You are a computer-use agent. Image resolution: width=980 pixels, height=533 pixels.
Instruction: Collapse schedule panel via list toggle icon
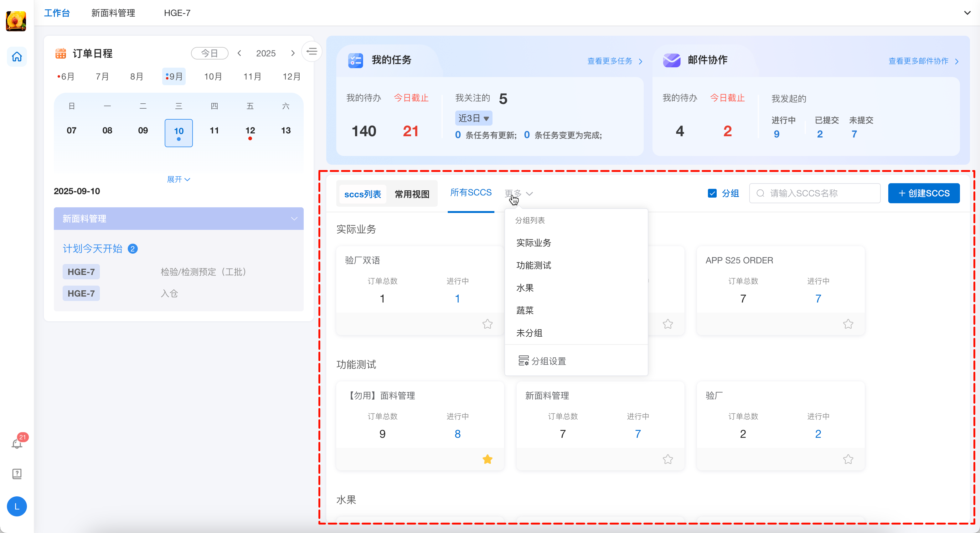[312, 51]
